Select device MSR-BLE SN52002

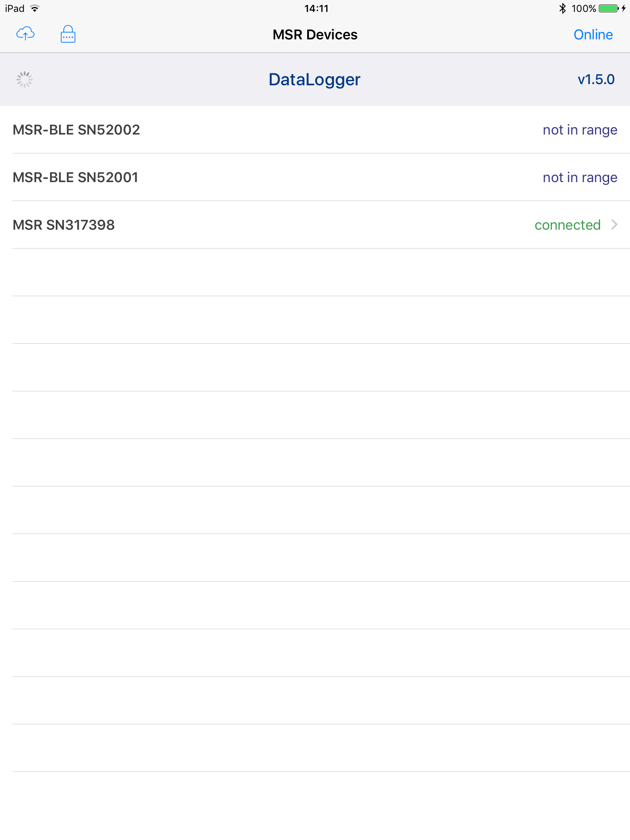point(76,130)
